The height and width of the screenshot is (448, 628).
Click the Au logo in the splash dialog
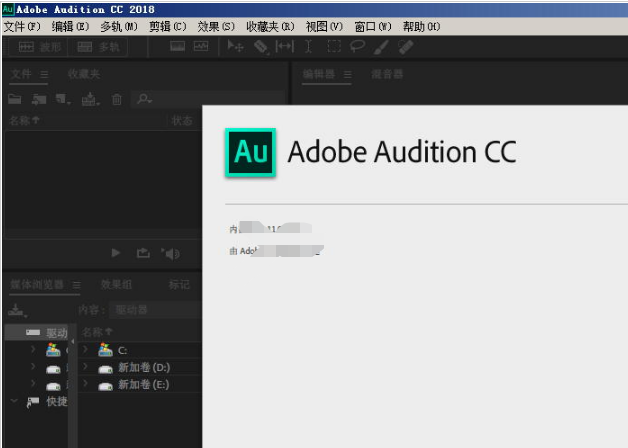coord(251,152)
